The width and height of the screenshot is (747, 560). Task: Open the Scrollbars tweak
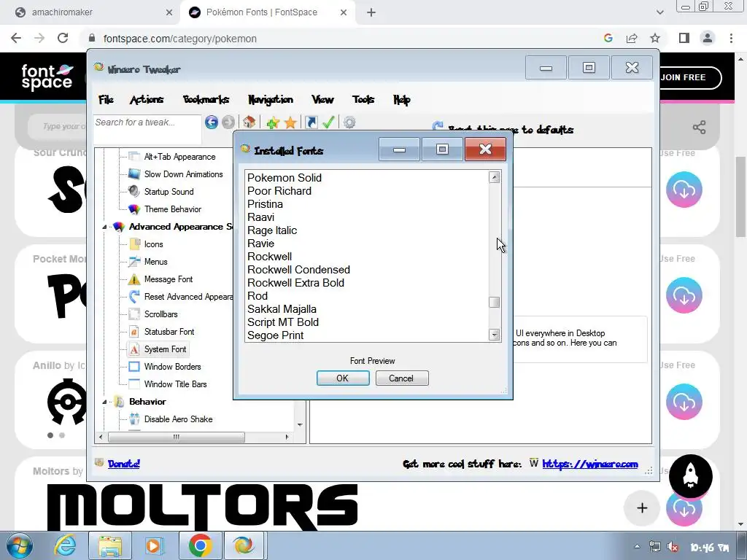click(160, 314)
